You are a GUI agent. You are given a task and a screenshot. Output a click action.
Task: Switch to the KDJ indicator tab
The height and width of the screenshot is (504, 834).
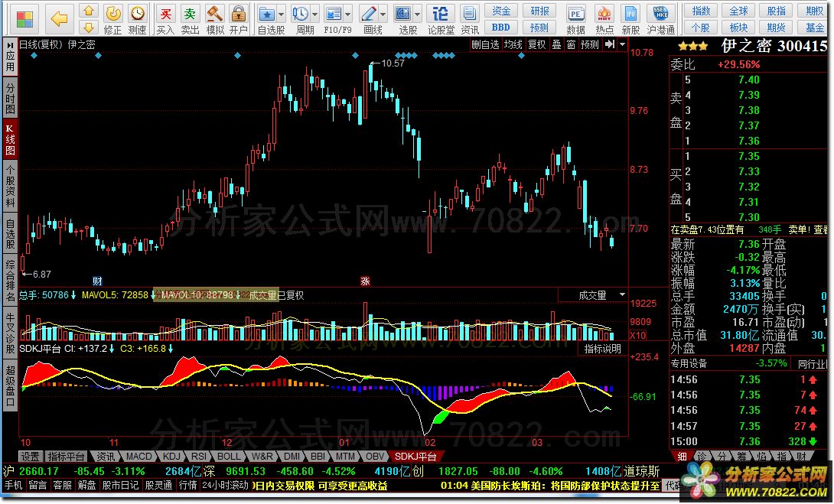click(171, 457)
